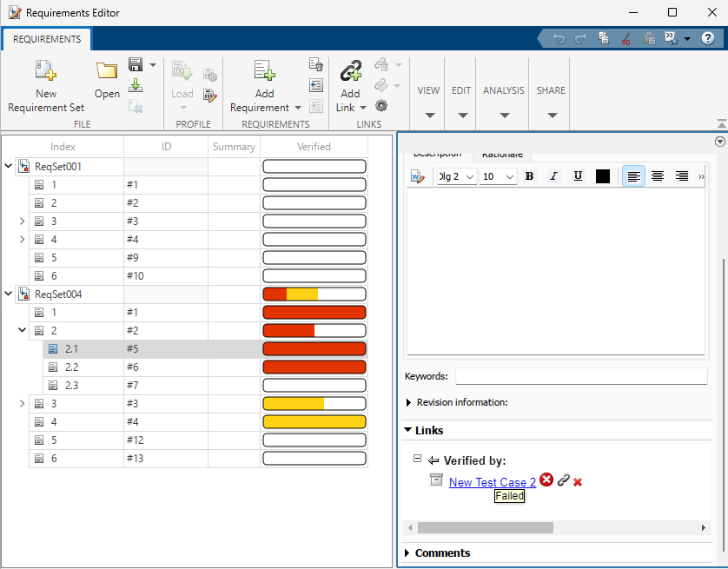The width and height of the screenshot is (728, 569).
Task: Open the link settings gear icon
Action: click(380, 106)
